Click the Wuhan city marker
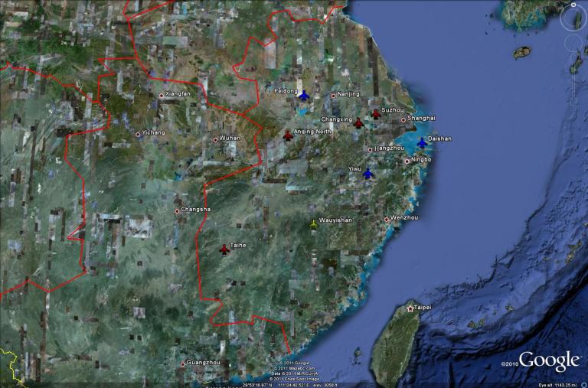The height and width of the screenshot is (388, 588). (215, 139)
